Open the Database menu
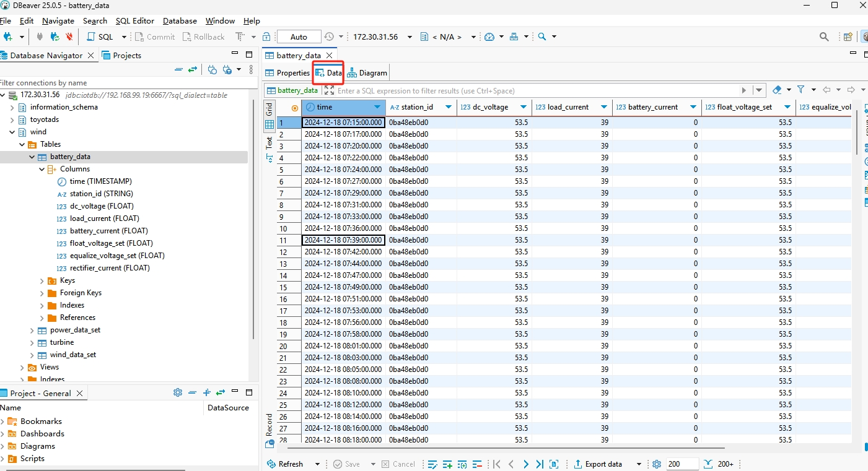This screenshot has height=471, width=868. (x=180, y=20)
